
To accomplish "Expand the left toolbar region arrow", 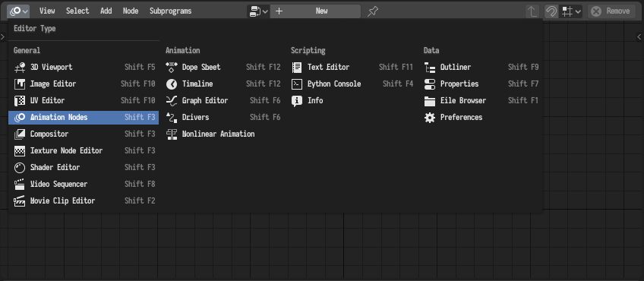I will pos(3,37).
